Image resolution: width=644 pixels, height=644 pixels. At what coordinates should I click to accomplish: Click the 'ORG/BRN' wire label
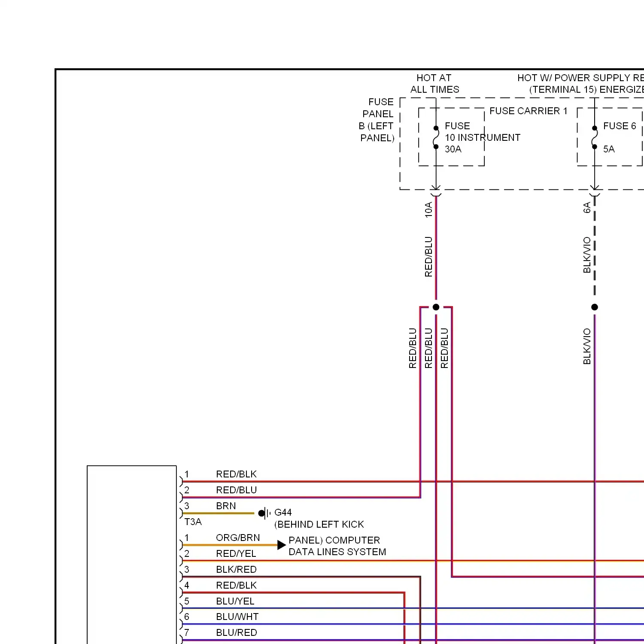click(238, 538)
